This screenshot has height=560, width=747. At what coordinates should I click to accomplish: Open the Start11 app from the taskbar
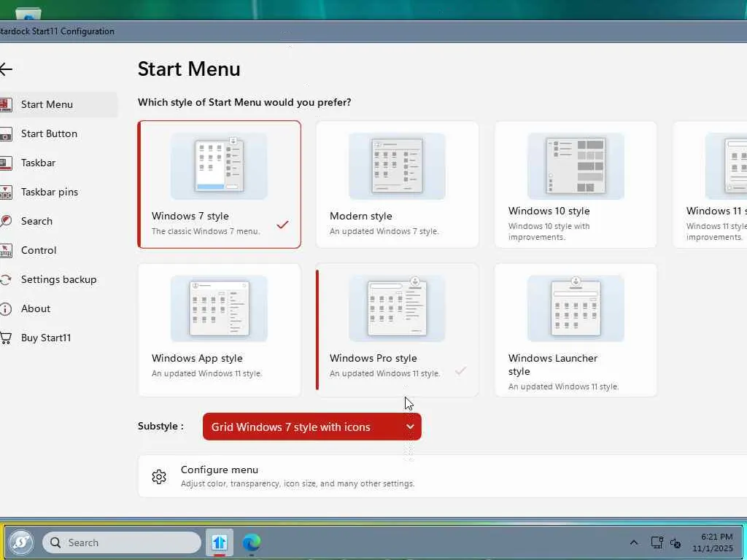219,542
